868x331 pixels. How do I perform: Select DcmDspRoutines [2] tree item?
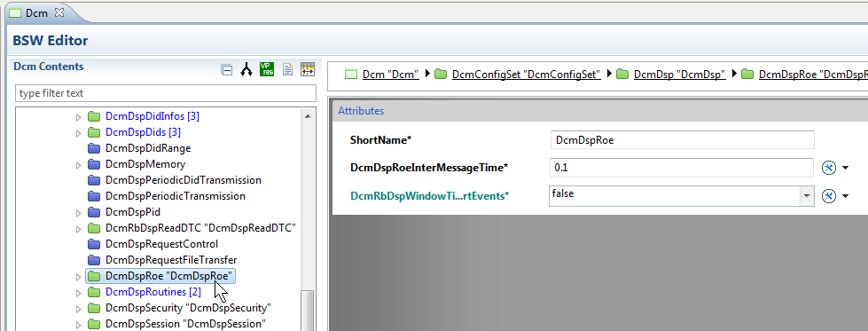coord(153,292)
